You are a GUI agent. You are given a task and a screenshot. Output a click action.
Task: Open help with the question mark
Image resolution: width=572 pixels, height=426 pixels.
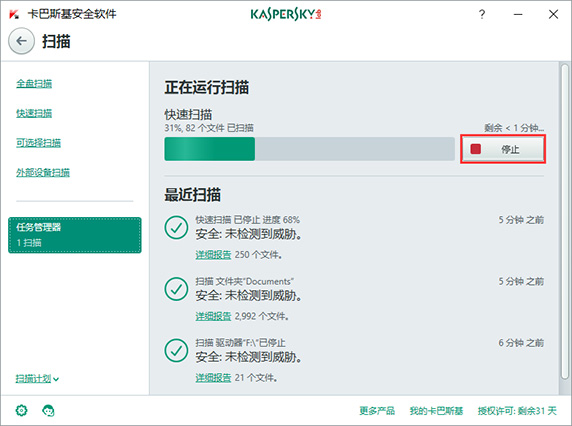pyautogui.click(x=482, y=14)
